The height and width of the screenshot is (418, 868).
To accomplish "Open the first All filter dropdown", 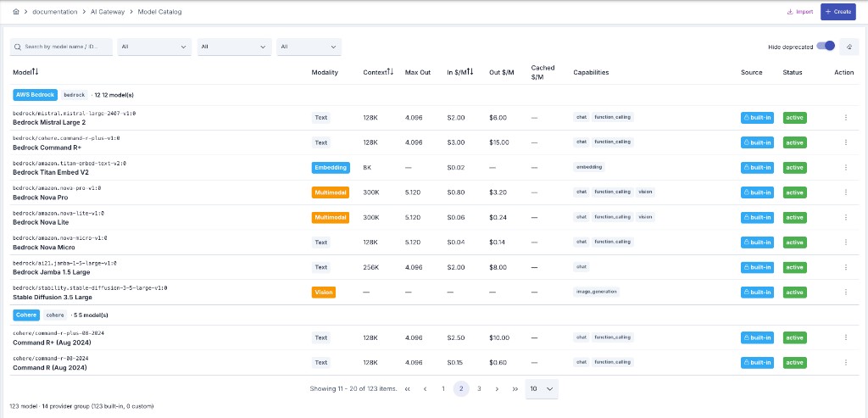I will click(x=154, y=47).
